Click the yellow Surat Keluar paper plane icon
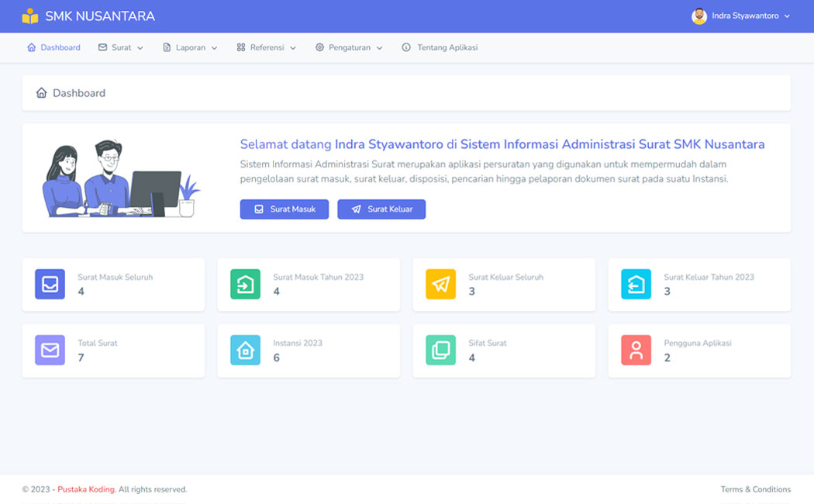The height and width of the screenshot is (504, 814). 440,284
